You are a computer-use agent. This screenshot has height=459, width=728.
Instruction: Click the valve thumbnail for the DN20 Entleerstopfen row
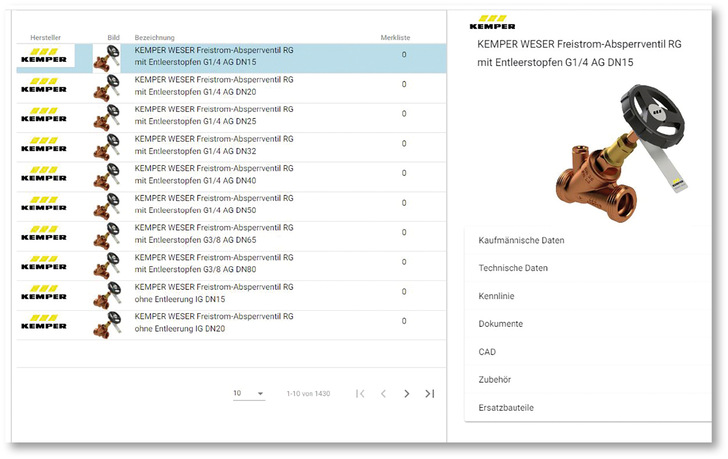click(x=106, y=88)
